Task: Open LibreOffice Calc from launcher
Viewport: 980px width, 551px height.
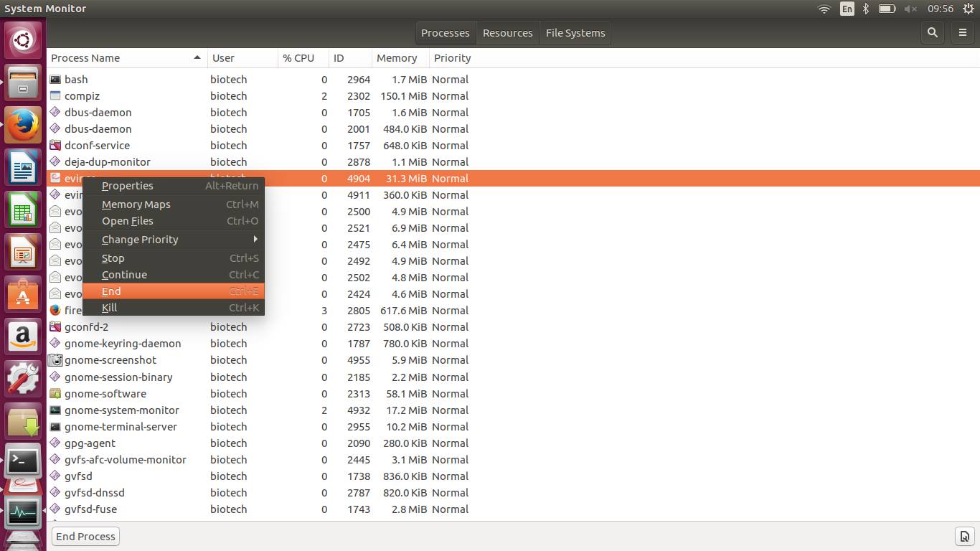Action: coord(23,209)
